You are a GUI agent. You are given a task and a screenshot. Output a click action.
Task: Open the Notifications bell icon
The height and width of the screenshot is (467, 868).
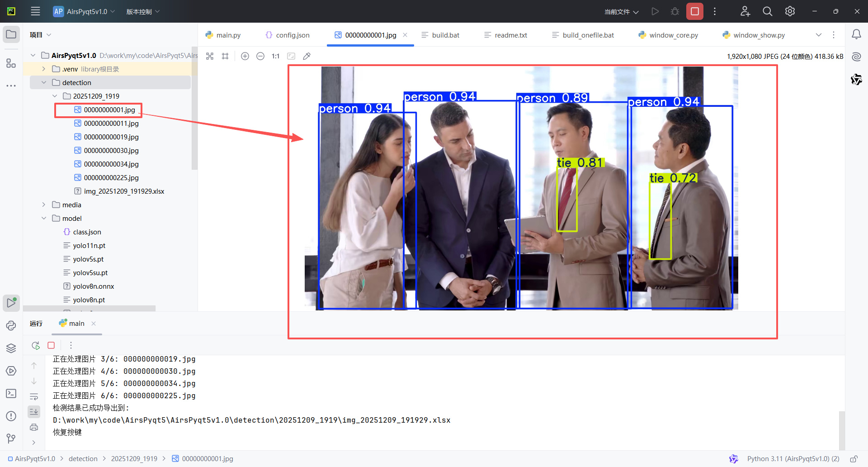tap(856, 34)
